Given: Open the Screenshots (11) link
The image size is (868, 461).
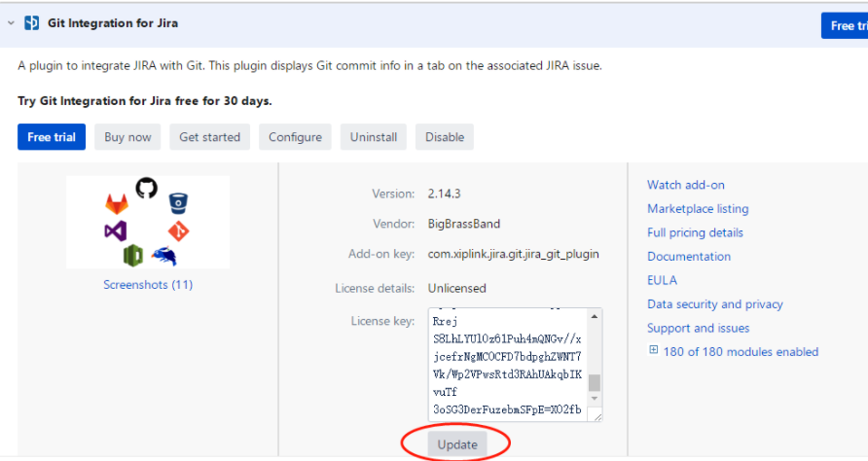Looking at the screenshot, I should (148, 284).
